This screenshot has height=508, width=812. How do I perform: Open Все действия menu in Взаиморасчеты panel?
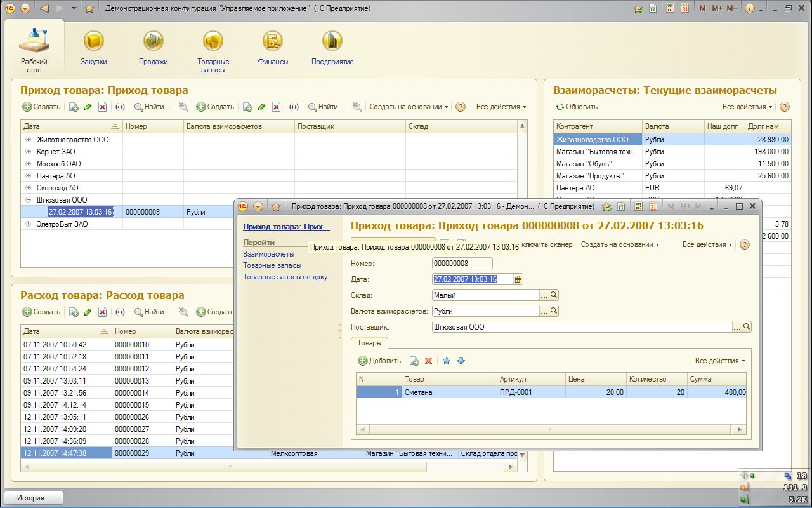(748, 107)
